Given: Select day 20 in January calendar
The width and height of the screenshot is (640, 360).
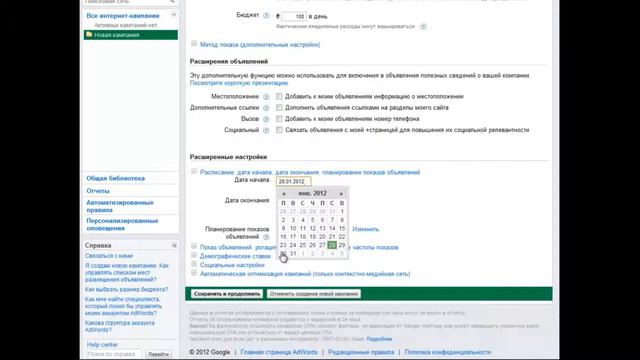Looking at the screenshot, I should click(x=322, y=237).
